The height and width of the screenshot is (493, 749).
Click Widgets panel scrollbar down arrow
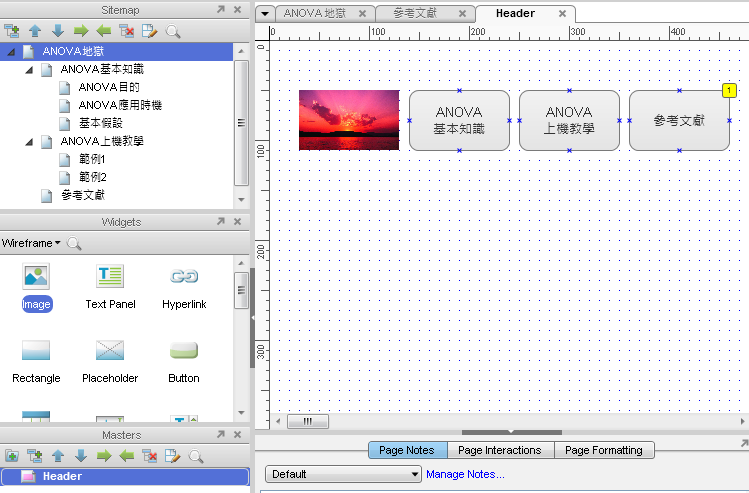point(241,413)
